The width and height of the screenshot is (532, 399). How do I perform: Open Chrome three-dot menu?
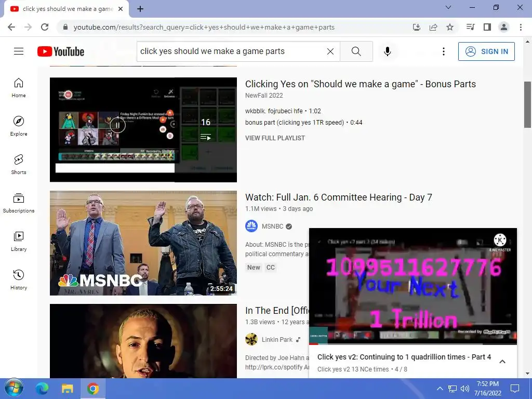coord(521,27)
